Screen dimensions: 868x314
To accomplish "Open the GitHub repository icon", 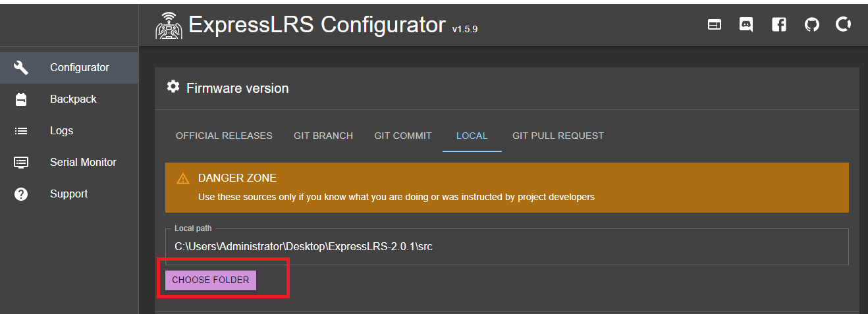I will click(812, 25).
